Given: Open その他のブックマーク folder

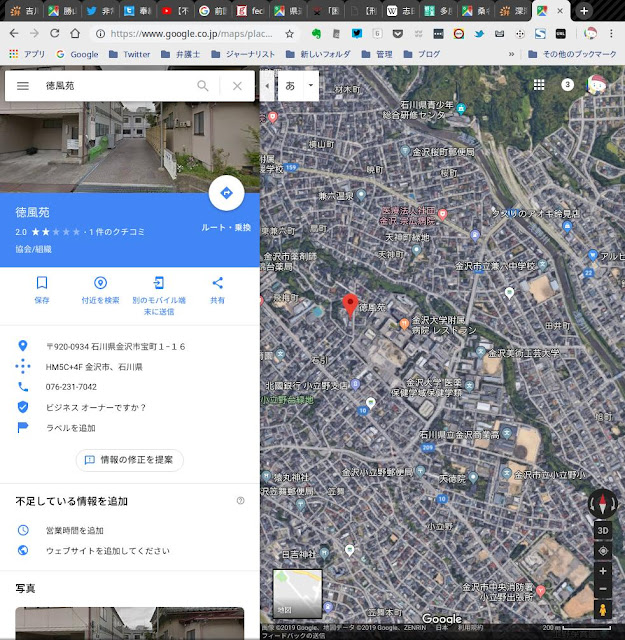Looking at the screenshot, I should [x=572, y=54].
